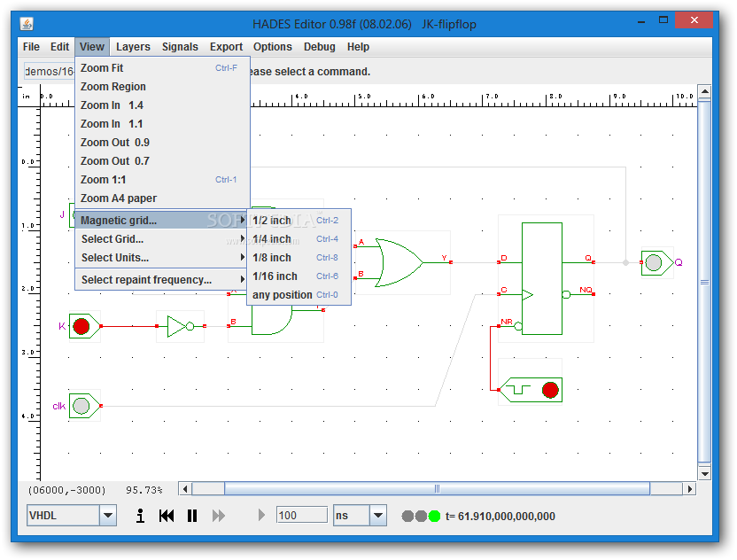Expand the Select Units submenu
Image resolution: width=737 pixels, height=560 pixels.
point(162,258)
